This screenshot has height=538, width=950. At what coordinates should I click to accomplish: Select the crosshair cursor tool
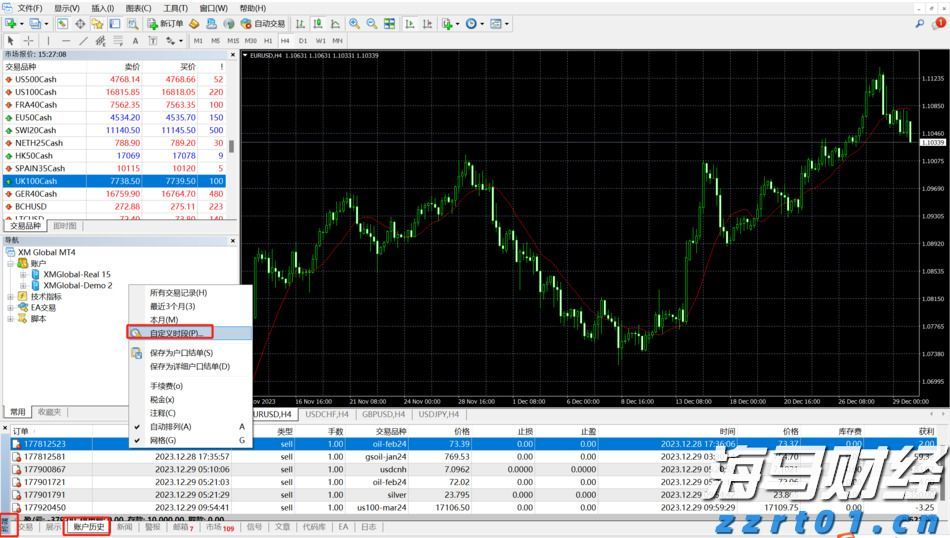[29, 41]
